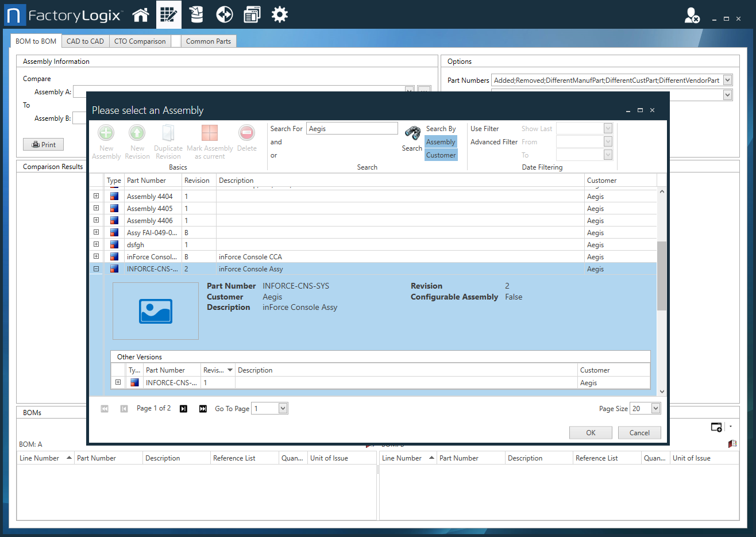Click the New Assembly icon
This screenshot has height=537, width=756.
click(106, 133)
